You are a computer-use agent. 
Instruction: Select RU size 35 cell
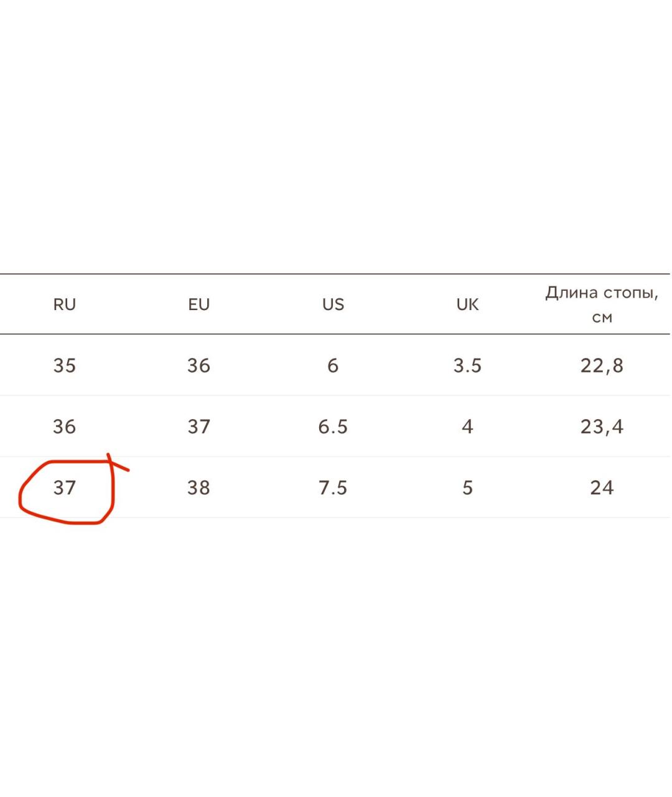click(x=65, y=365)
